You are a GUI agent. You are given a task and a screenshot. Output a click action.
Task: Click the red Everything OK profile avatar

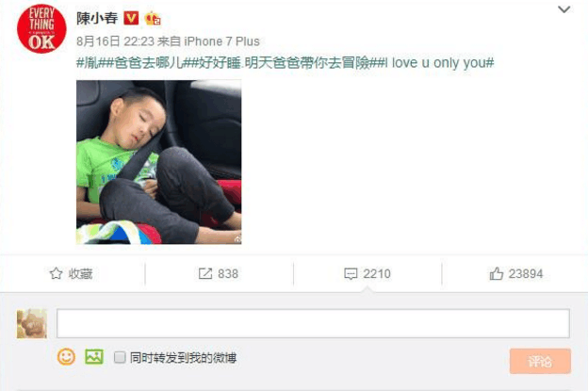(x=41, y=29)
